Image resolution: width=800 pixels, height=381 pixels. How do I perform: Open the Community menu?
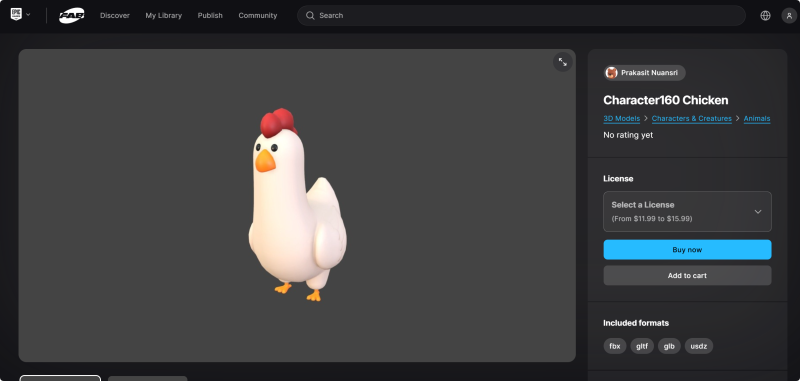258,15
